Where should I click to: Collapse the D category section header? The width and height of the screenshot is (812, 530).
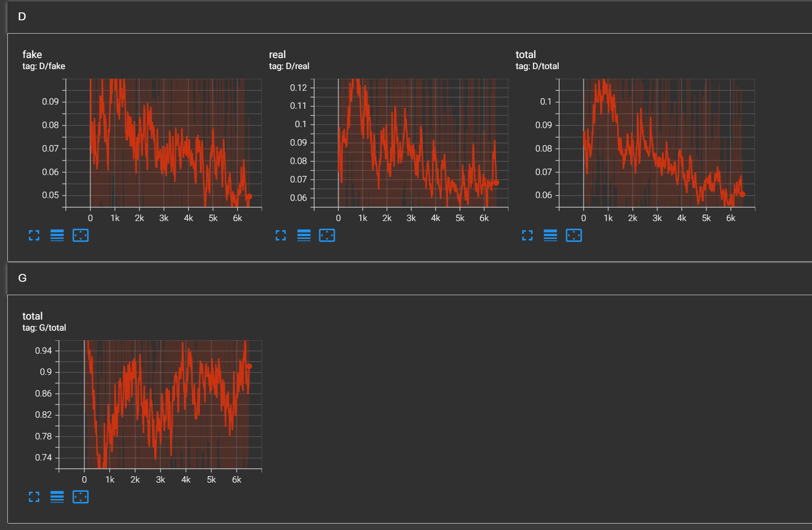[409, 17]
